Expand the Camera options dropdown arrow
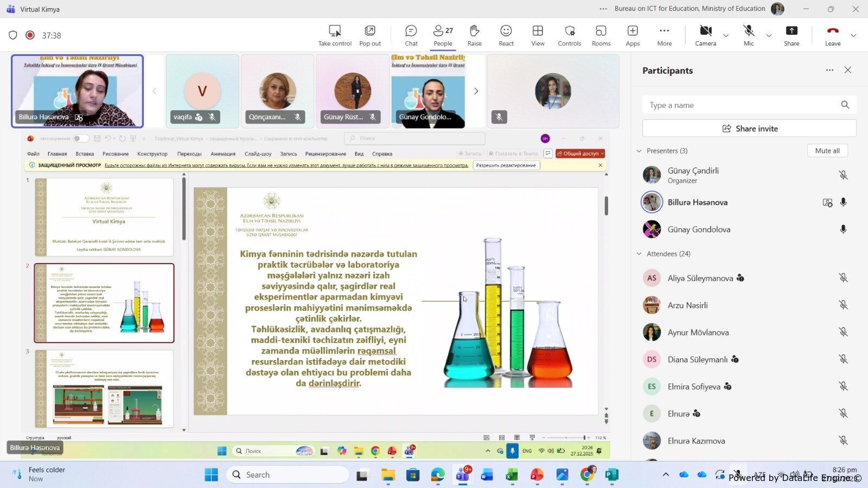Image resolution: width=868 pixels, height=488 pixels. 726,36
